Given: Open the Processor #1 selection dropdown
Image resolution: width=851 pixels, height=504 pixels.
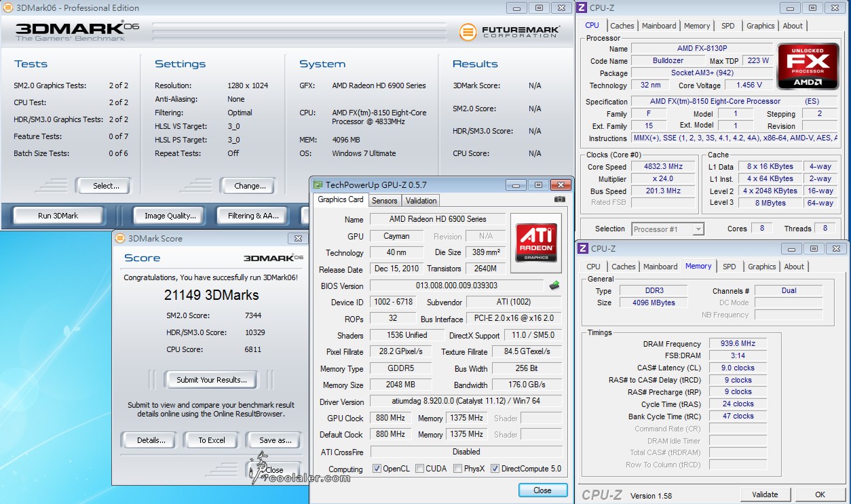Looking at the screenshot, I should click(x=668, y=229).
